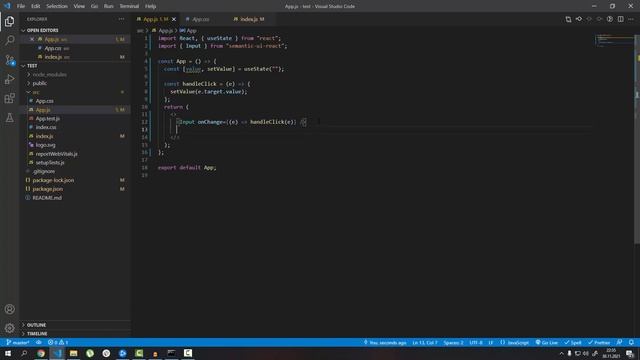Open File Explorer from the taskbar
The image size is (640, 360).
pos(73,353)
